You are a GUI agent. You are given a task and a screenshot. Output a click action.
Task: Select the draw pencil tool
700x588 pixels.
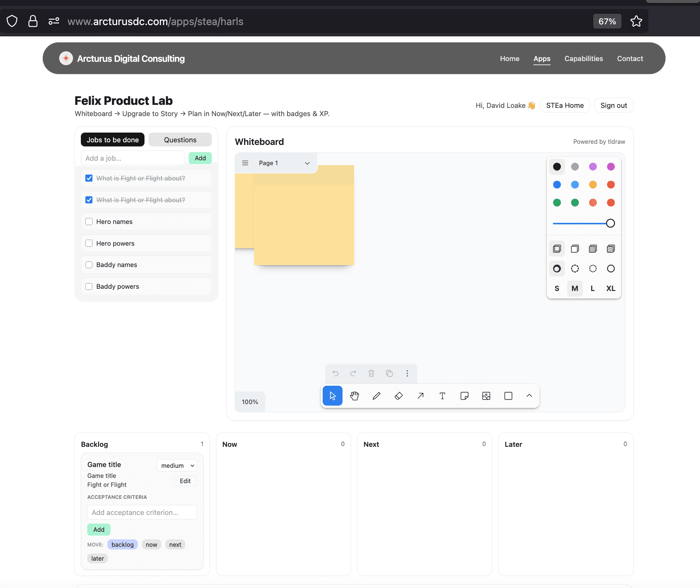377,396
